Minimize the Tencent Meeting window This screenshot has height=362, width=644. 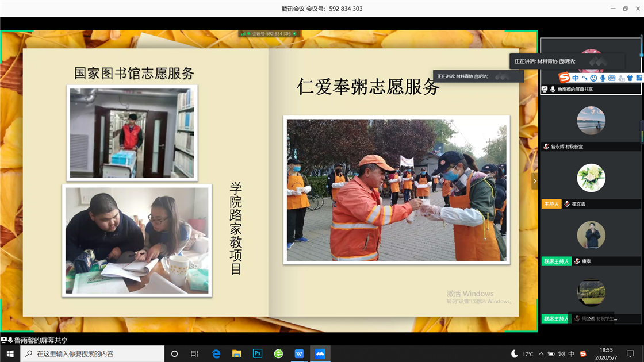coord(613,9)
